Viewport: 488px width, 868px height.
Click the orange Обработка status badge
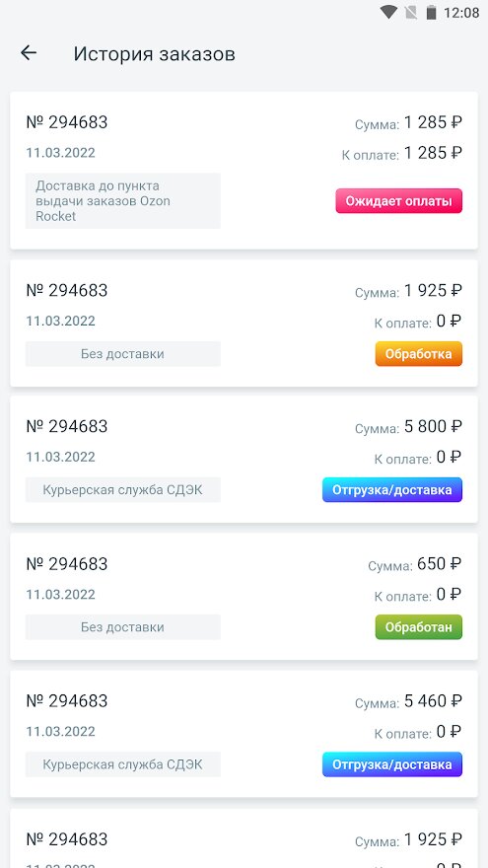pos(419,354)
